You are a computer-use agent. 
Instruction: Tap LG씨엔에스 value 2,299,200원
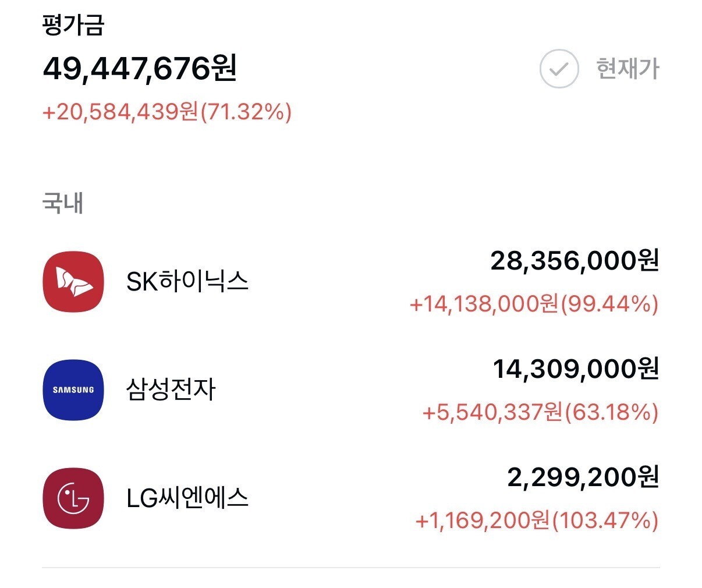[583, 477]
